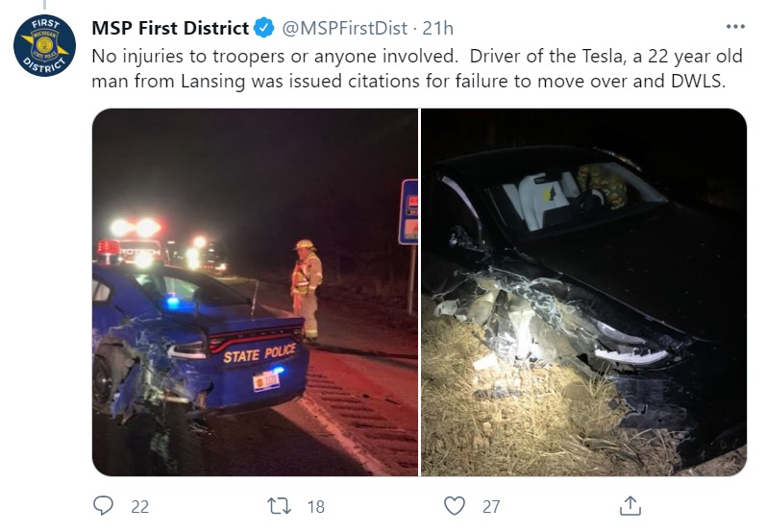This screenshot has height=532, width=766.
Task: Click the reply count 22
Action: 139,507
